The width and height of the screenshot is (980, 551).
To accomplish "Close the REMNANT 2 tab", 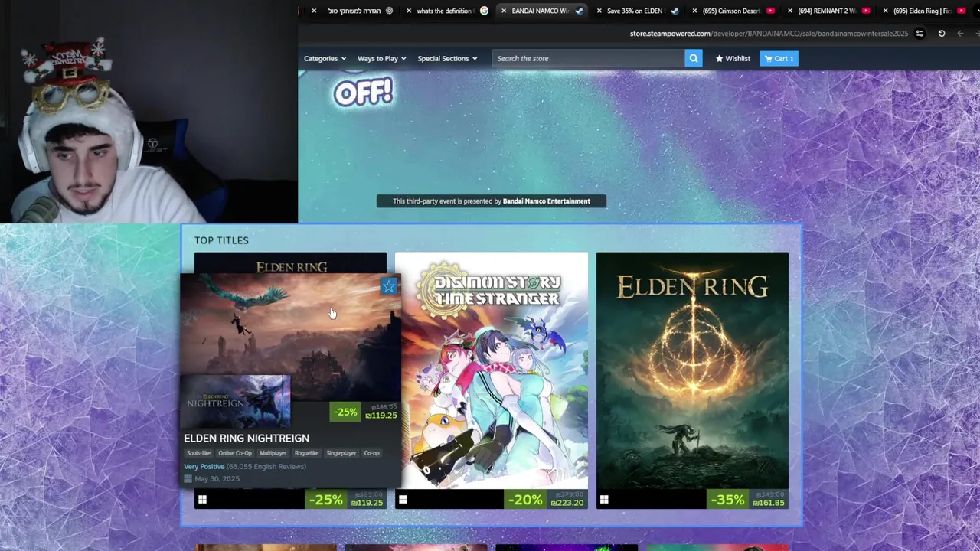I will pyautogui.click(x=791, y=11).
